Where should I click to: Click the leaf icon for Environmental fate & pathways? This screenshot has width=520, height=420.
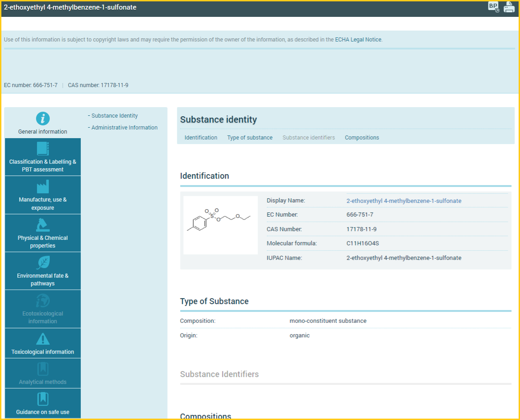(x=42, y=263)
